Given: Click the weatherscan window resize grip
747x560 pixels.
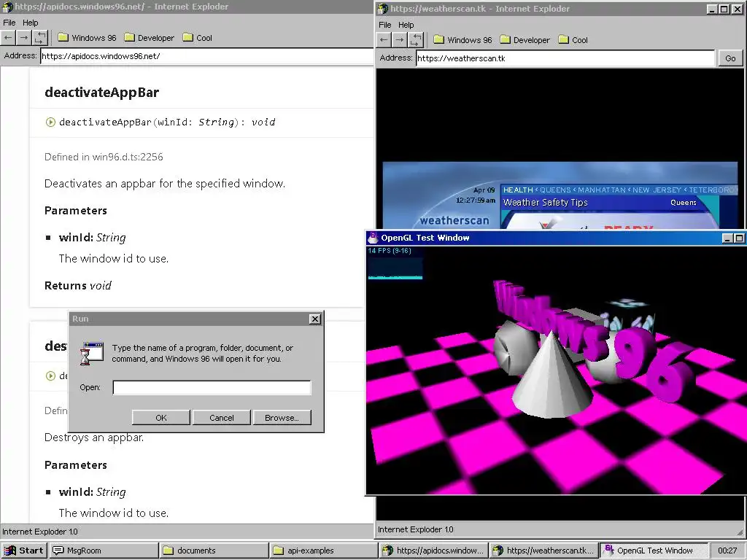Looking at the screenshot, I should (x=740, y=532).
